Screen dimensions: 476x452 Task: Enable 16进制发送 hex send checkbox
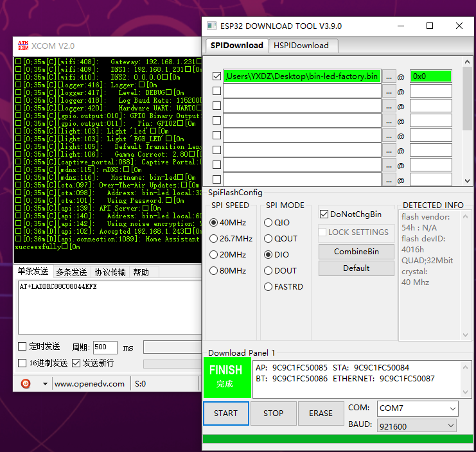22,363
